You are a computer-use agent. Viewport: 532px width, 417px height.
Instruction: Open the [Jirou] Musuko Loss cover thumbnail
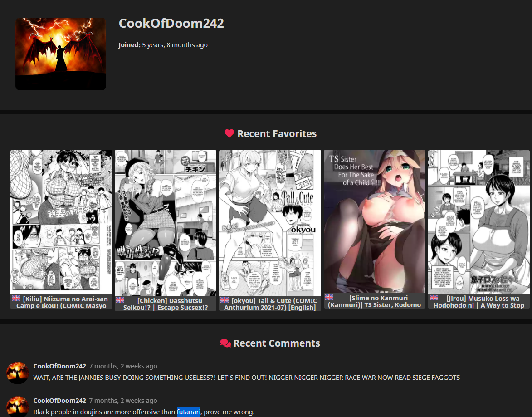point(479,222)
